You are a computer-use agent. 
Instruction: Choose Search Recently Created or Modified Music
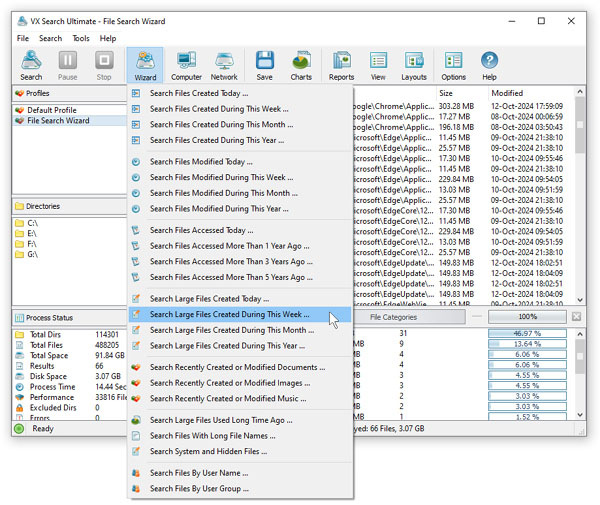coord(240,399)
